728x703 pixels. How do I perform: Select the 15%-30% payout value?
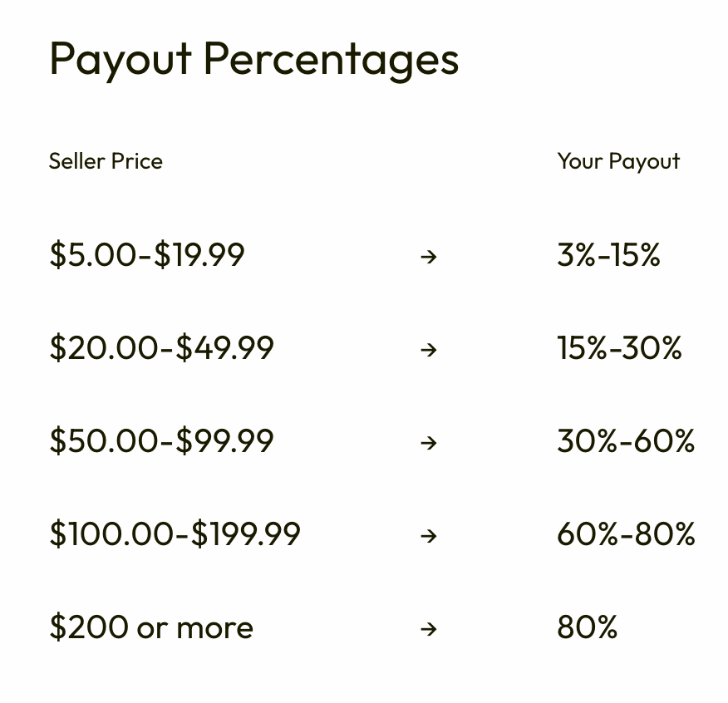619,348
